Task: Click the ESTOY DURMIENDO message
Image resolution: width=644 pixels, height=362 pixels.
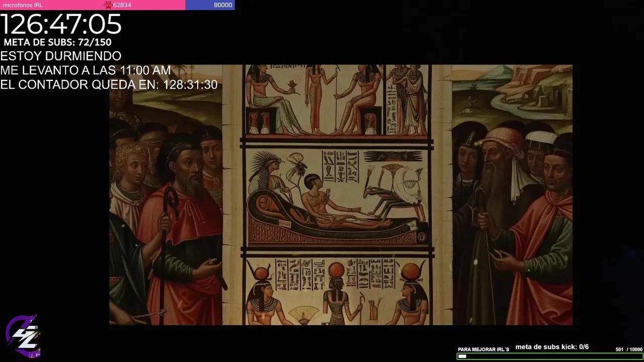Action: coord(61,56)
